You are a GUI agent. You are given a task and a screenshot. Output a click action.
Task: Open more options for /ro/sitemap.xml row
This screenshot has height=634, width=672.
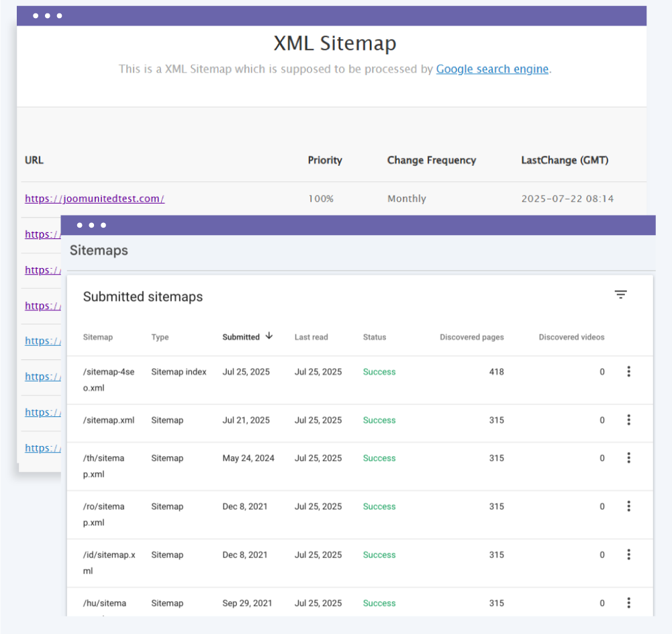pyautogui.click(x=628, y=506)
